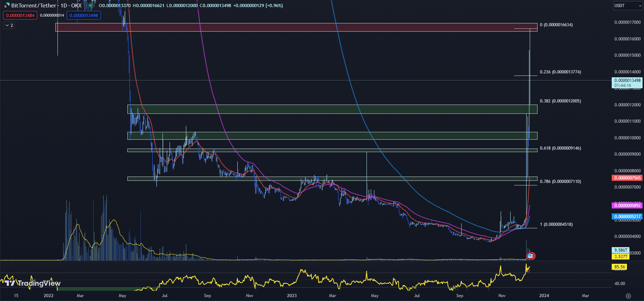This screenshot has height=301, width=644.
Task: Click the blue buy price 0.0000013498 button
Action: (x=84, y=15)
